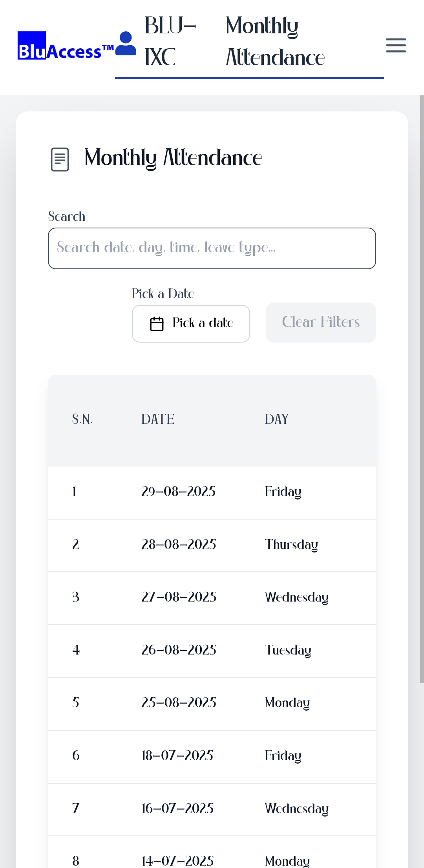Click the S.N. column header
424x868 pixels.
82,419
